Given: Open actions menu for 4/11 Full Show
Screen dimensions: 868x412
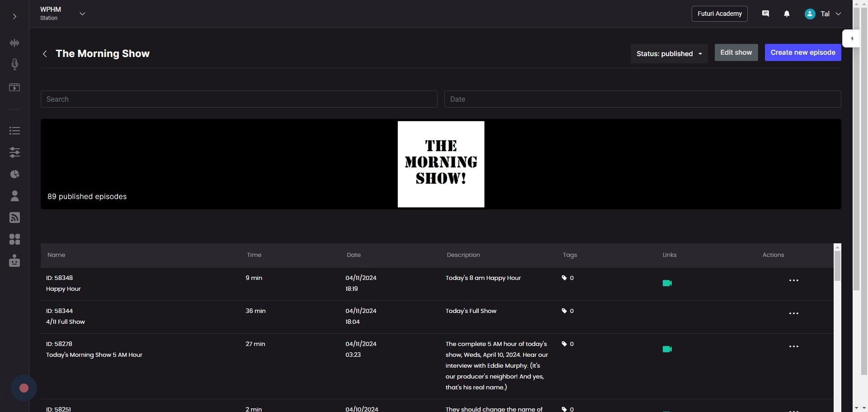Looking at the screenshot, I should tap(793, 313).
